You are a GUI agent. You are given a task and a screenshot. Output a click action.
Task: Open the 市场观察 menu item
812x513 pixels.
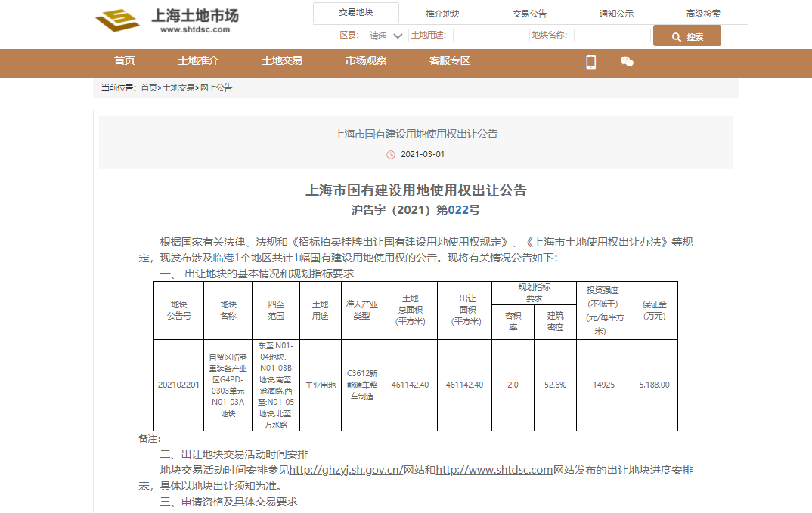click(x=366, y=60)
